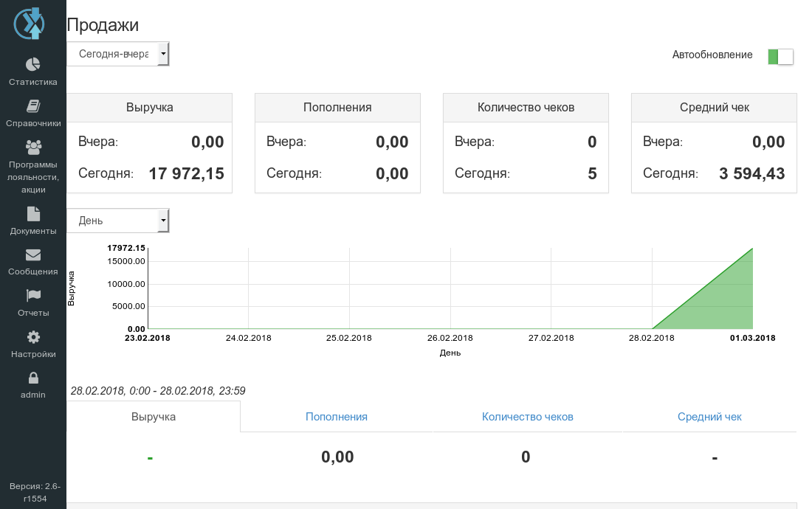
Task: Open Статистика pie chart icon
Action: (33, 64)
